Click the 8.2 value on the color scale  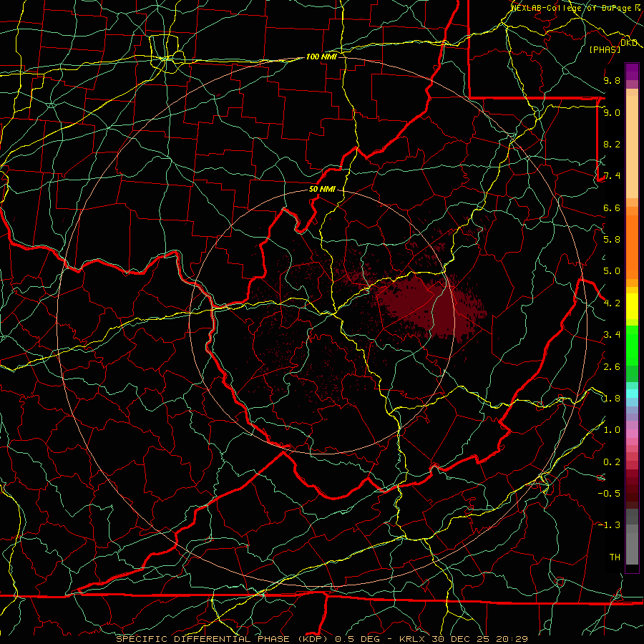[x=612, y=144]
